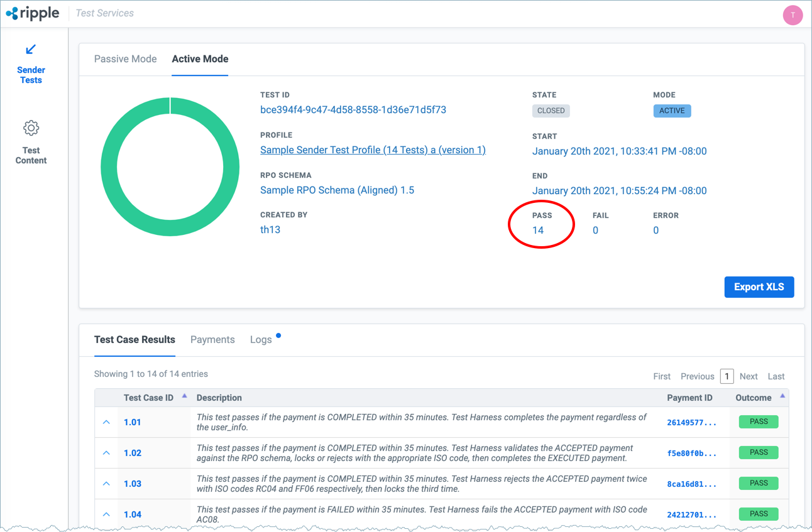The image size is (812, 532).
Task: Collapse the row for test case 1.04
Action: [106, 514]
